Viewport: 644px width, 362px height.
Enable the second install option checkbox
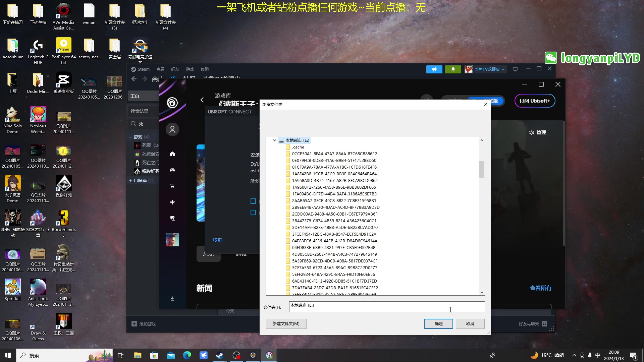(253, 213)
